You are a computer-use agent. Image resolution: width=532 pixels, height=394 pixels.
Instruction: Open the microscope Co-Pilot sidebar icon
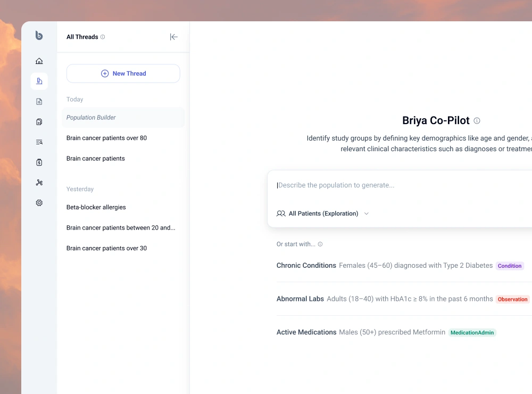click(x=39, y=81)
